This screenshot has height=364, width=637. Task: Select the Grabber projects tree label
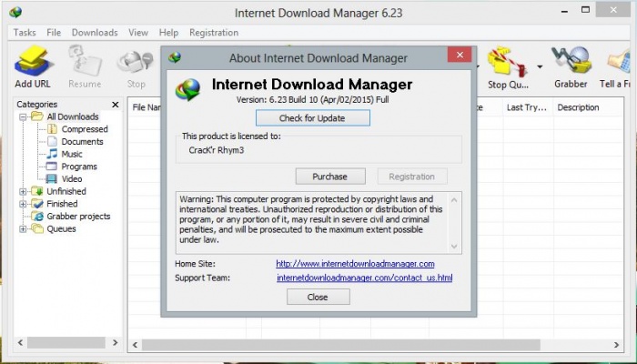[78, 217]
